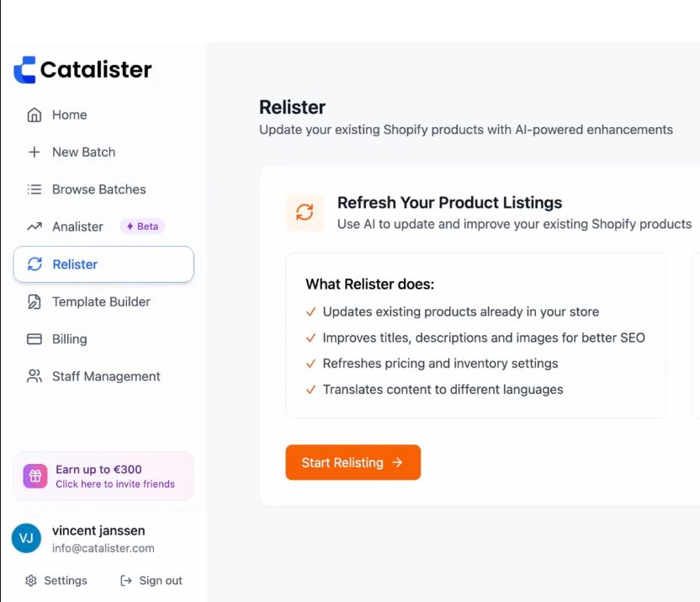Click the Billing credit card icon

[x=34, y=339]
